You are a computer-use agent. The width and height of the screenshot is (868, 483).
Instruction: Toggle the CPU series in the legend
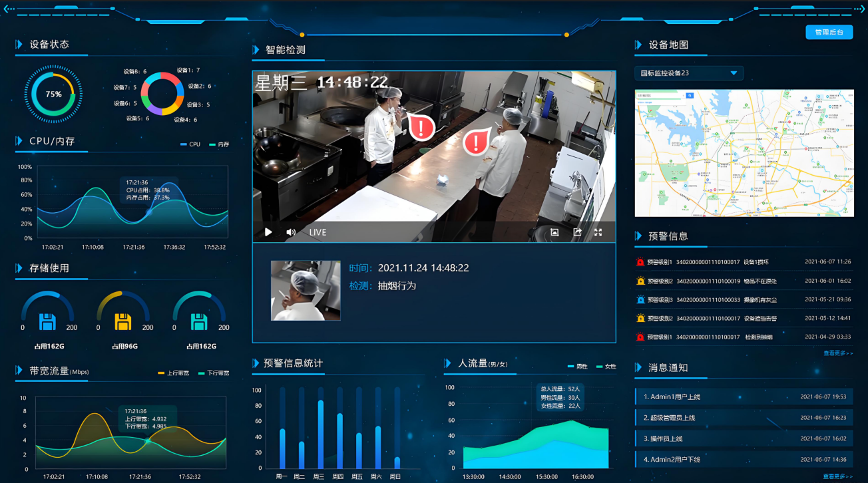coord(190,144)
